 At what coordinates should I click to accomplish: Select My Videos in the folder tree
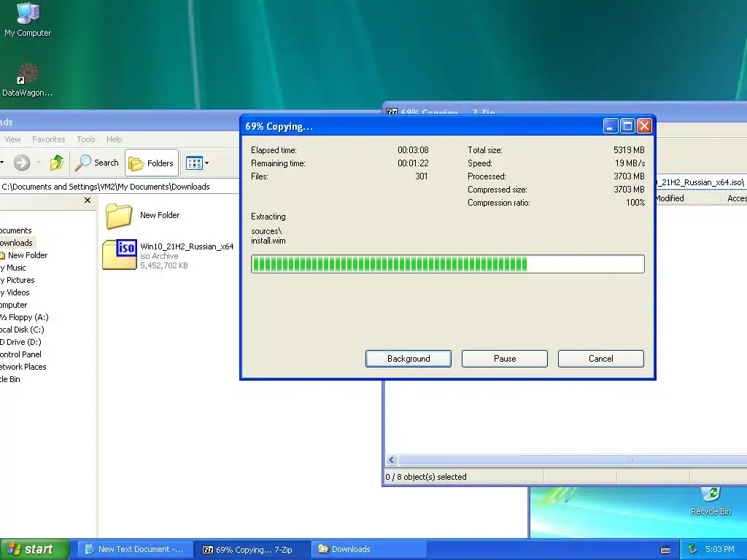[x=15, y=292]
